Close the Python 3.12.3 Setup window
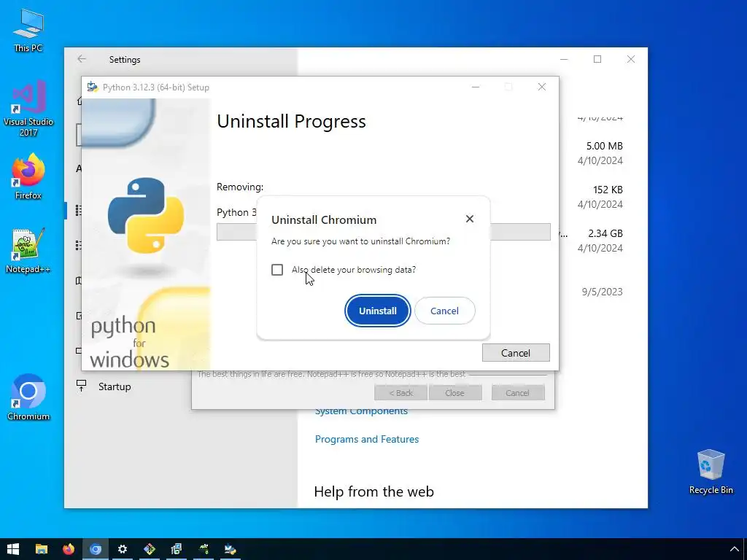Viewport: 747px width, 560px height. (x=542, y=87)
